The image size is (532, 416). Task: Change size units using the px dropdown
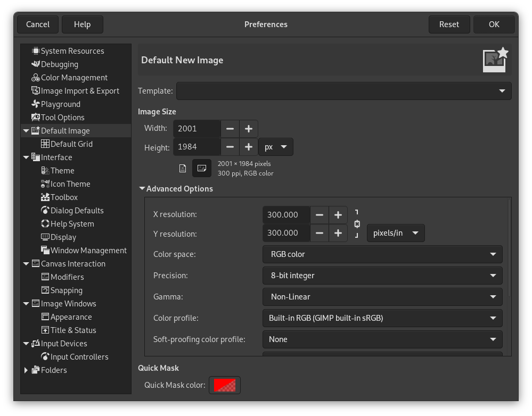[x=276, y=147]
